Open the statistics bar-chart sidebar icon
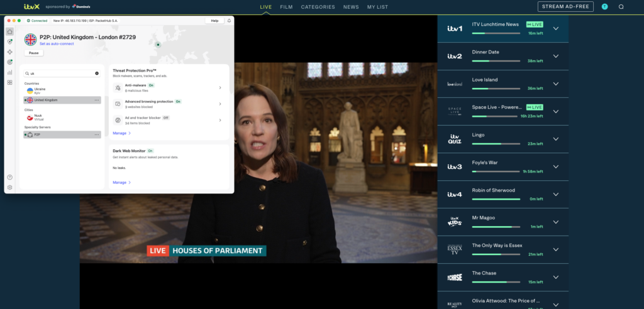The image size is (644, 309). (x=10, y=72)
